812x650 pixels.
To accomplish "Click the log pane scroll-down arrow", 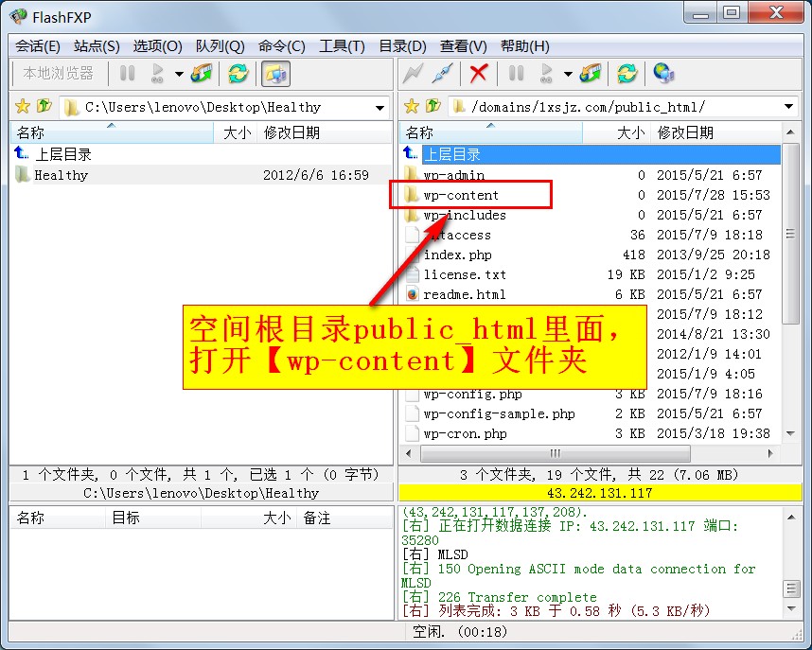I will point(791,608).
